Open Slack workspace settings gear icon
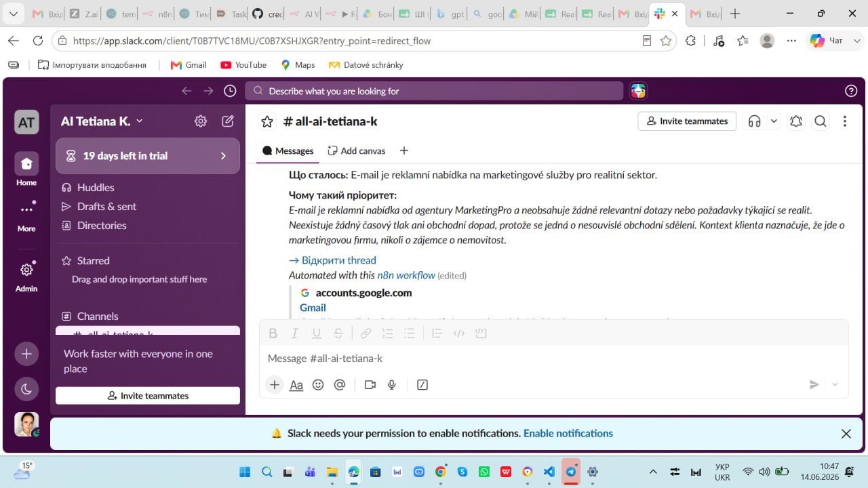Image resolution: width=868 pixels, height=488 pixels. (x=201, y=121)
